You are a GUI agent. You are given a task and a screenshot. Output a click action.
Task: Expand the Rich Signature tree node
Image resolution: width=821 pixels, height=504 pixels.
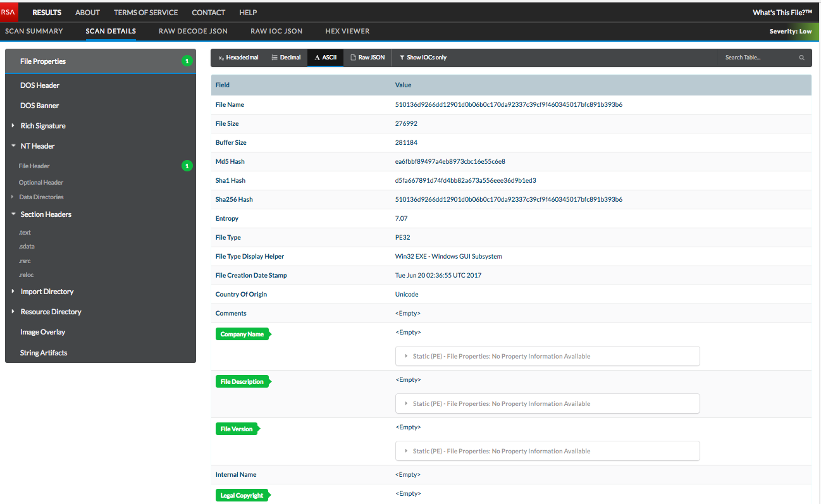coord(13,126)
